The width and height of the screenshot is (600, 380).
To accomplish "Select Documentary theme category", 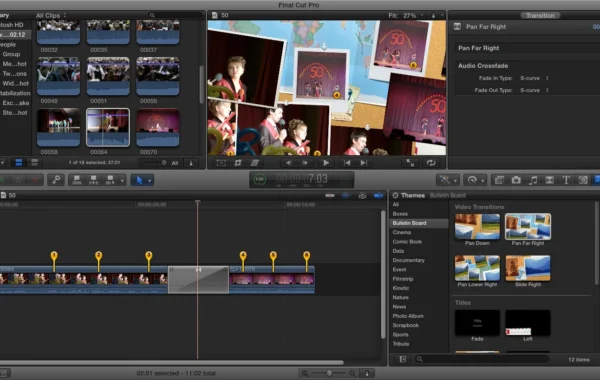I will tap(419, 260).
